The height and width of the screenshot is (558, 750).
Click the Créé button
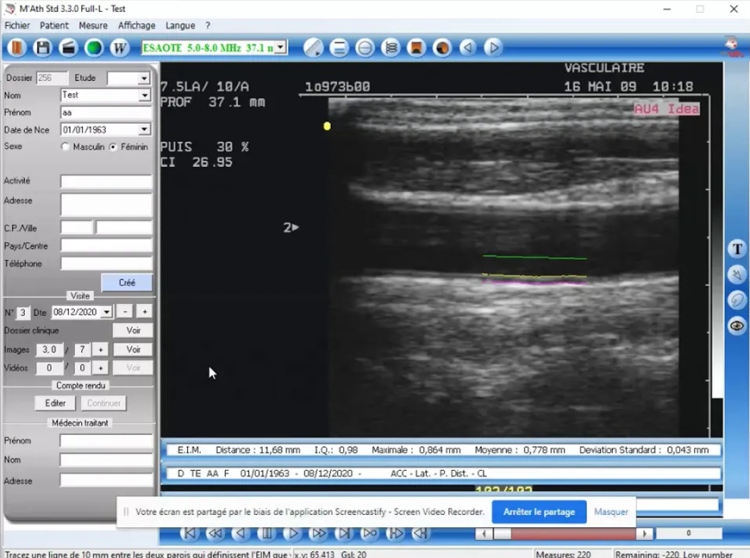pos(127,283)
